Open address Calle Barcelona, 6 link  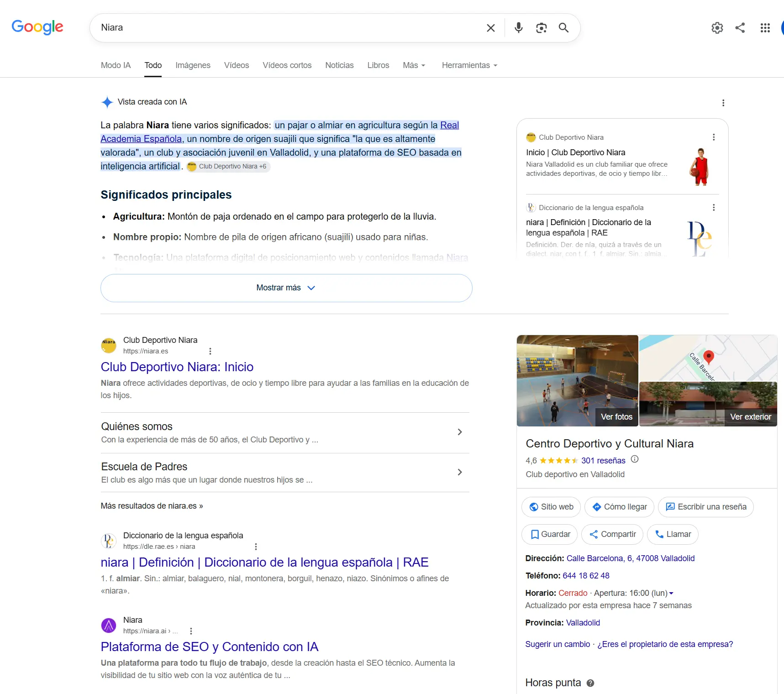point(631,558)
